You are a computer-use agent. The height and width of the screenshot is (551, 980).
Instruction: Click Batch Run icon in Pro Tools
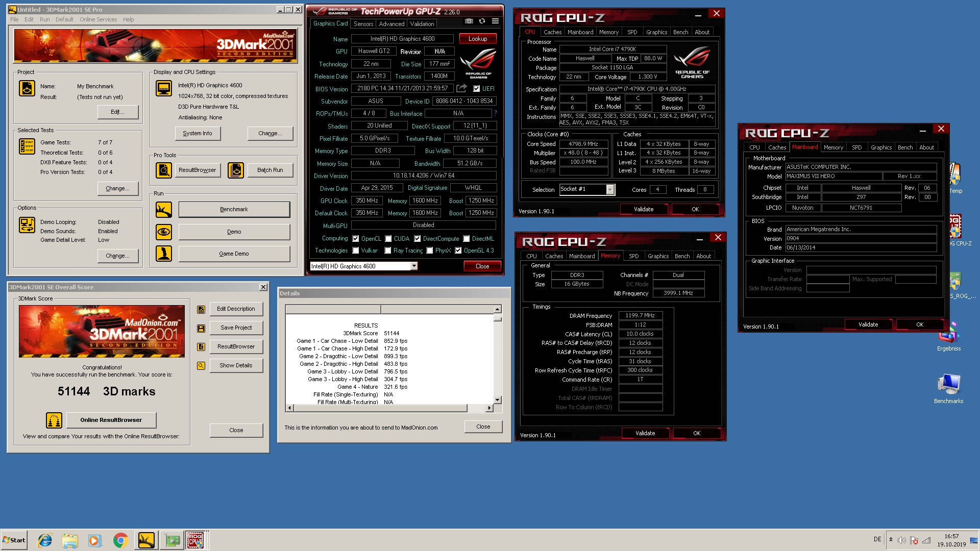click(236, 170)
